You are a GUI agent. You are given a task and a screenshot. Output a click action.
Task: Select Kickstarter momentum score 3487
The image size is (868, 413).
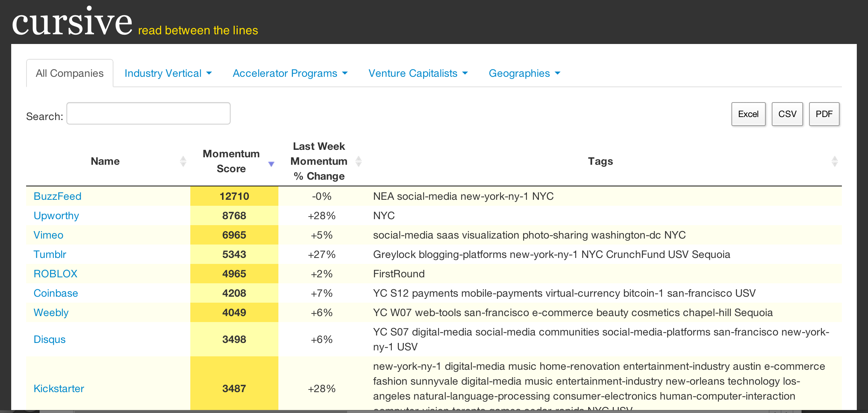[x=234, y=389]
